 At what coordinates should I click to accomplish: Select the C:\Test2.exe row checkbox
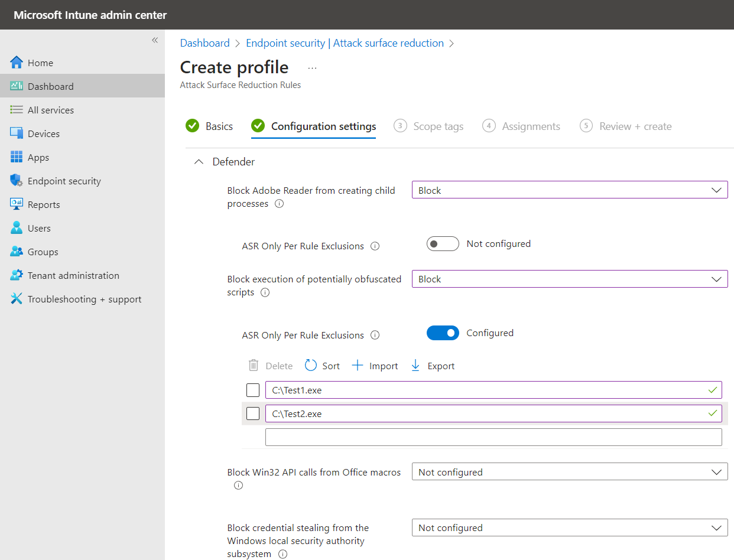point(253,414)
